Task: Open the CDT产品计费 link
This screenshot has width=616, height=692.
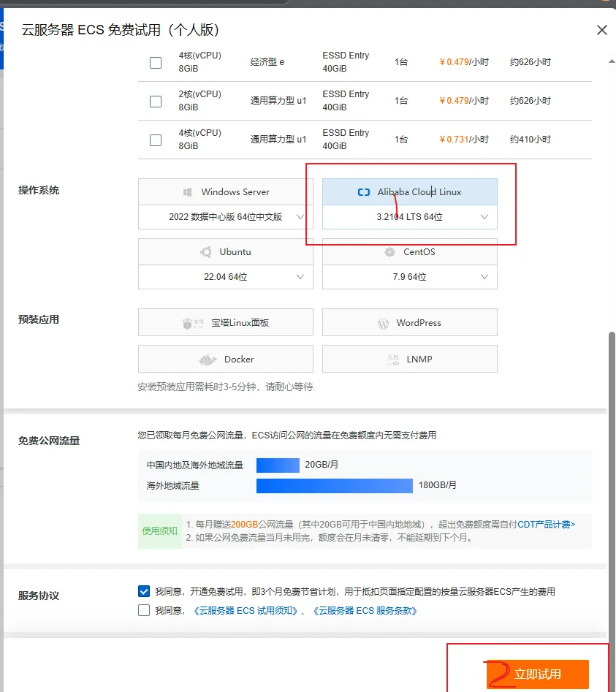Action: [x=547, y=524]
